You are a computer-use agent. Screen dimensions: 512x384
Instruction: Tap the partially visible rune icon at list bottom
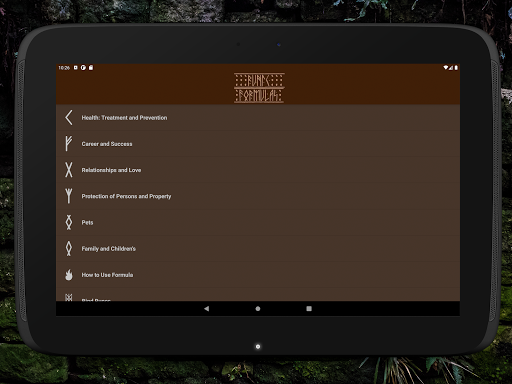tap(69, 298)
